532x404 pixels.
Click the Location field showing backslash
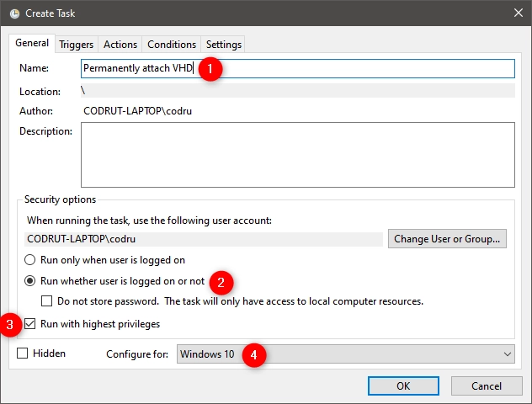point(297,91)
